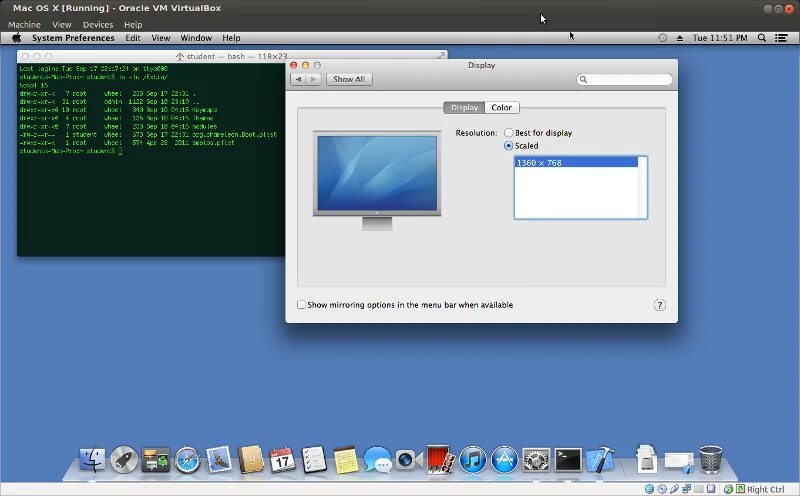Click the monitor preview thumbnail
This screenshot has height=496, width=800.
[x=377, y=180]
